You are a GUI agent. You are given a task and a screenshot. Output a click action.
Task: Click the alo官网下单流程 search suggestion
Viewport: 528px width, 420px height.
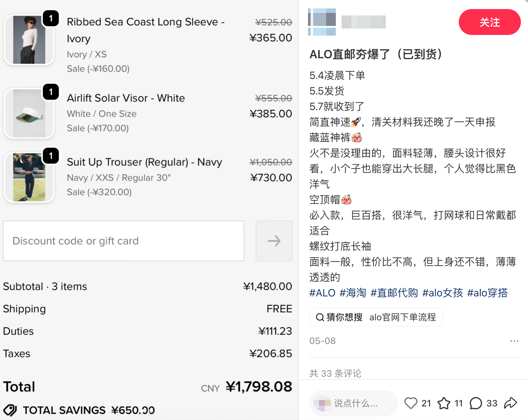tap(402, 317)
